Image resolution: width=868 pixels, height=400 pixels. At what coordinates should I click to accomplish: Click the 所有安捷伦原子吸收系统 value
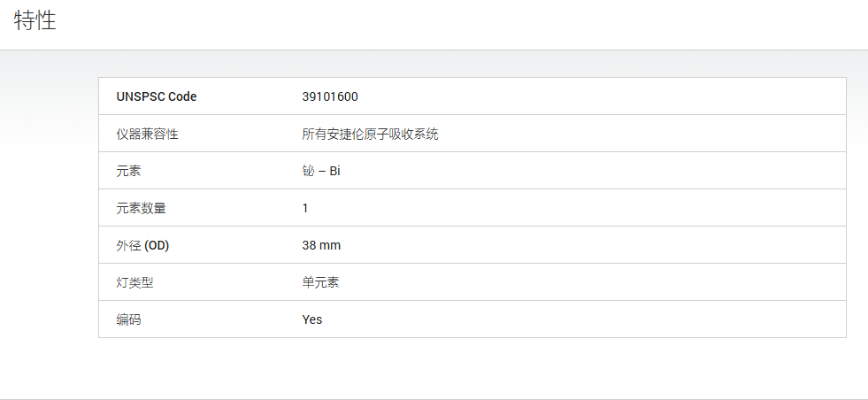tap(371, 134)
